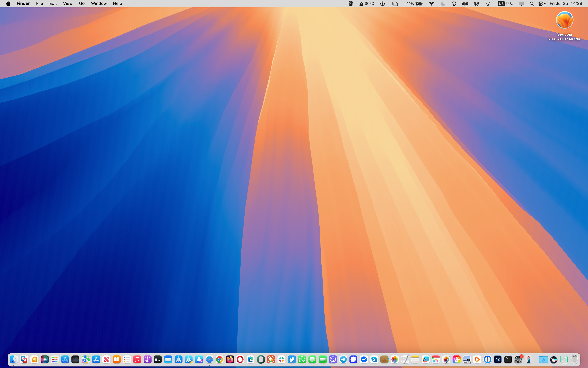Screen dimensions: 588x368
Task: Open Pixelmator Pro from the Dock
Action: (x=446, y=359)
